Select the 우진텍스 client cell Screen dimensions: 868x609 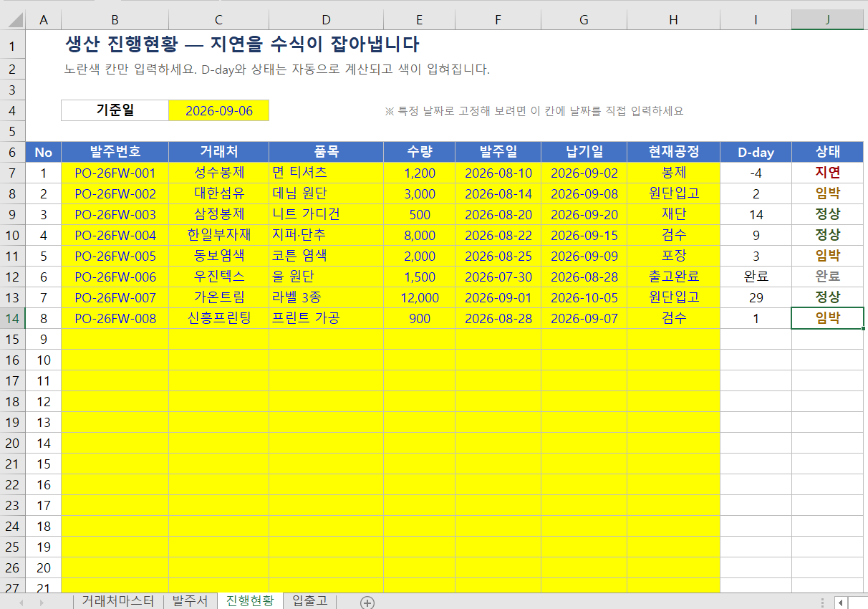pos(219,277)
